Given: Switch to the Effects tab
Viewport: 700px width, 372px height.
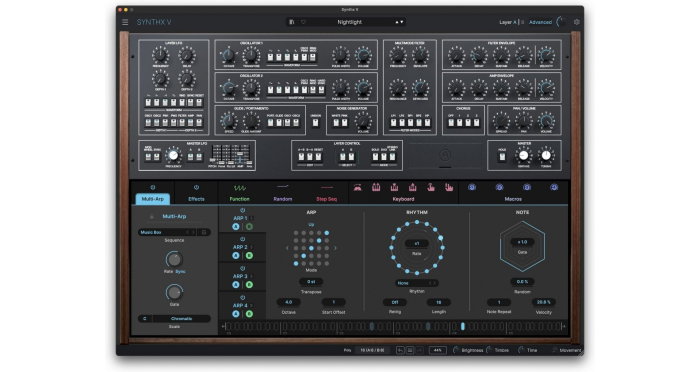Looking at the screenshot, I should 196,199.
